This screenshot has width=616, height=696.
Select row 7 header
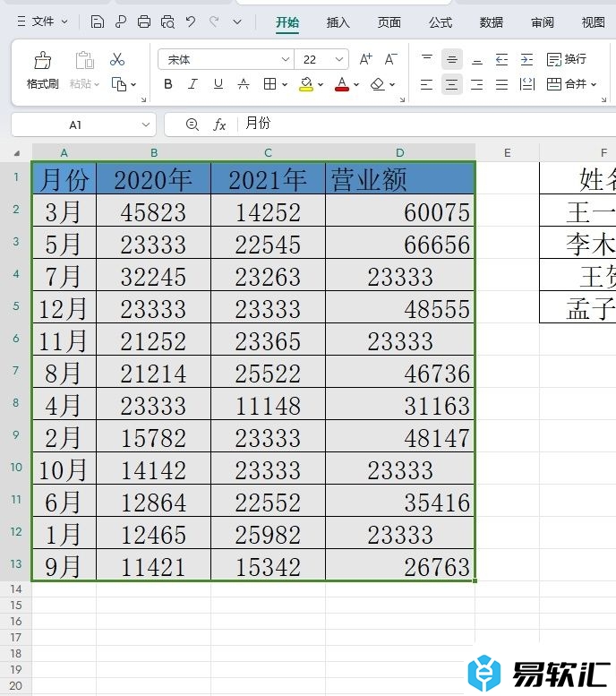pos(16,370)
